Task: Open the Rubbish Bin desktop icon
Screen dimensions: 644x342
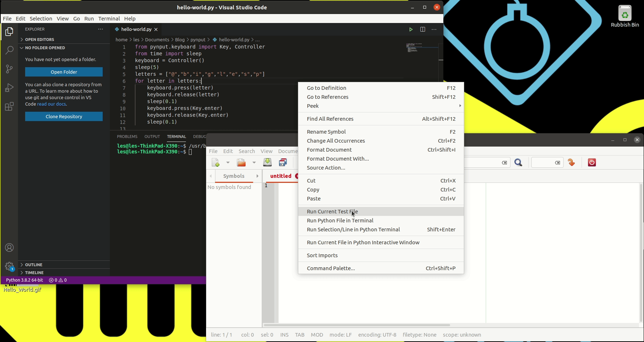Action: click(x=625, y=16)
